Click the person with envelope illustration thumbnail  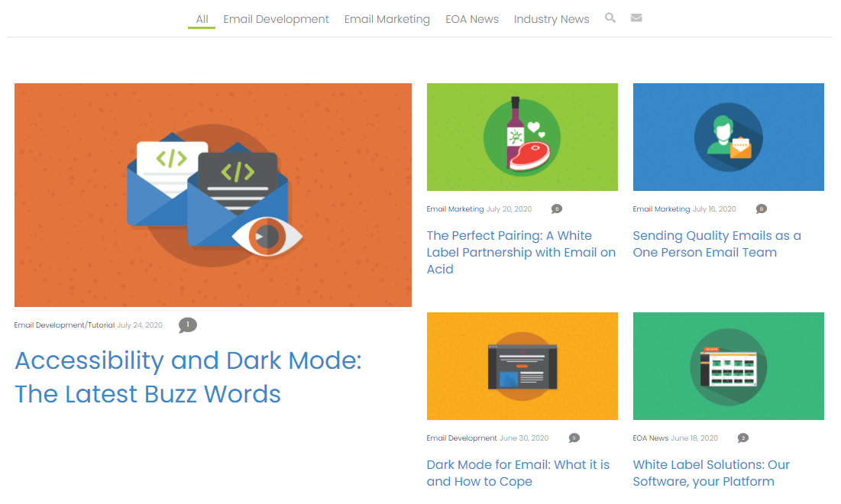pyautogui.click(x=728, y=137)
